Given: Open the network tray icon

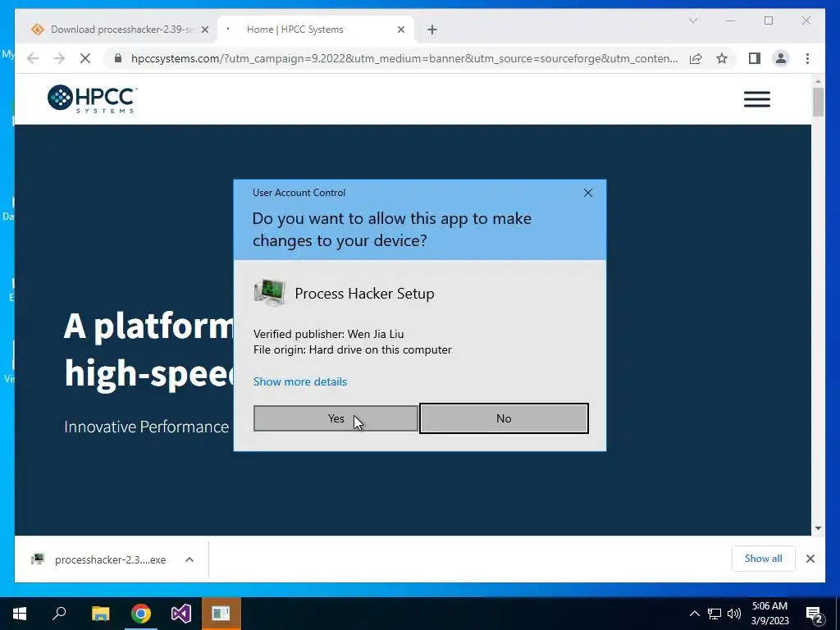Looking at the screenshot, I should point(714,614).
